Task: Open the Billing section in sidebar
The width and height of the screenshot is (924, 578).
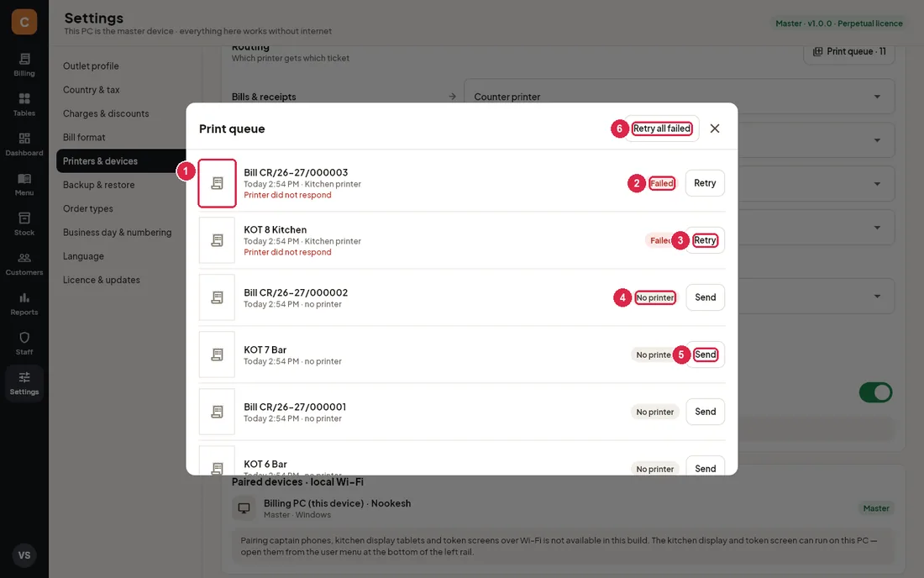Action: click(24, 65)
